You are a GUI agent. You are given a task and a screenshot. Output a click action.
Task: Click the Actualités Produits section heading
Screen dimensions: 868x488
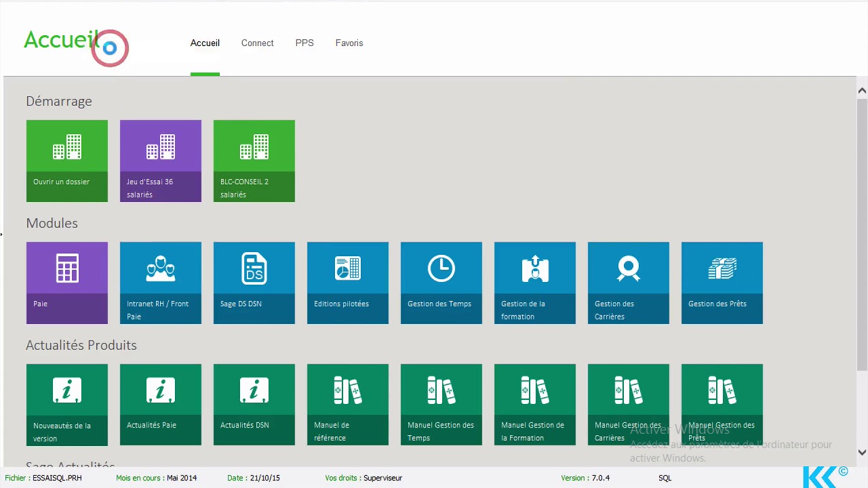point(81,345)
